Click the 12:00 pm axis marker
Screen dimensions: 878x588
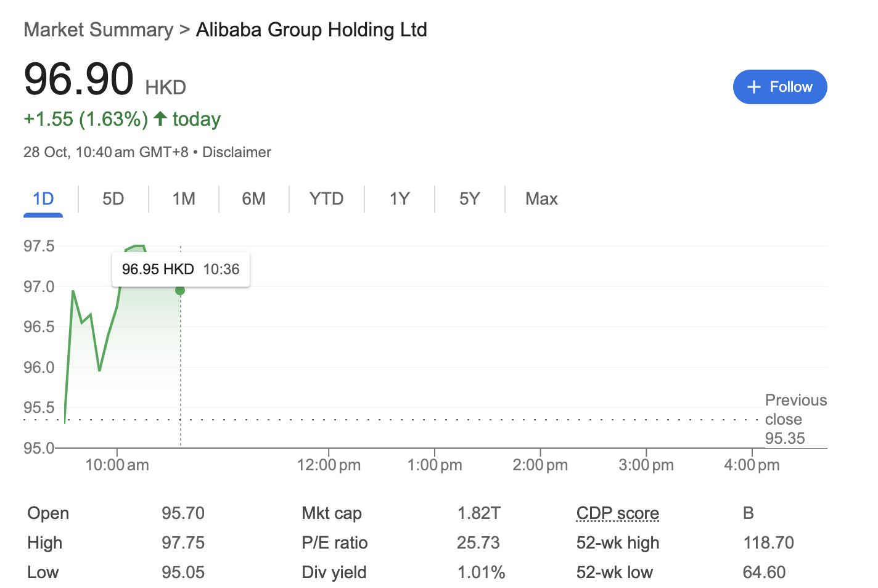[329, 465]
